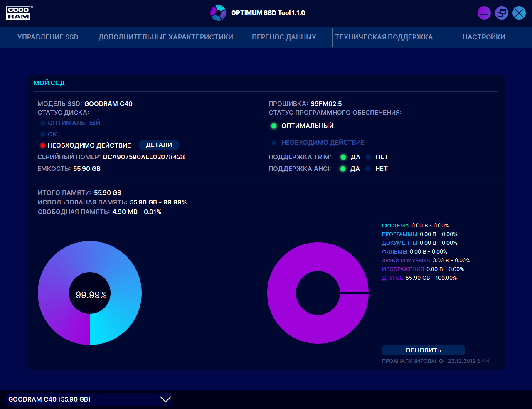Viewport: 532px width, 409px height.
Task: Click the ДОКУМЕНТЫ legend entry
Action: coord(420,243)
